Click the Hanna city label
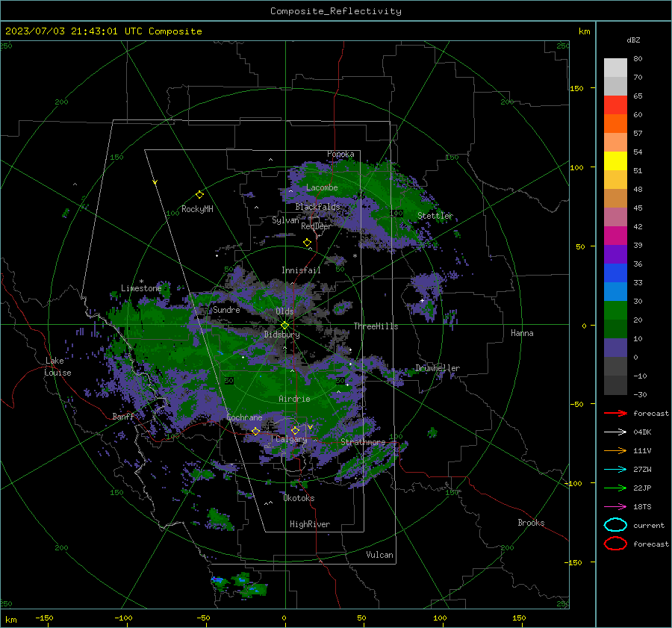The width and height of the screenshot is (672, 628). (522, 333)
